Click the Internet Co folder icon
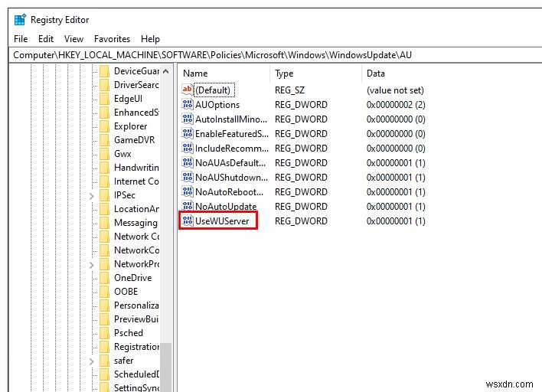 104,181
